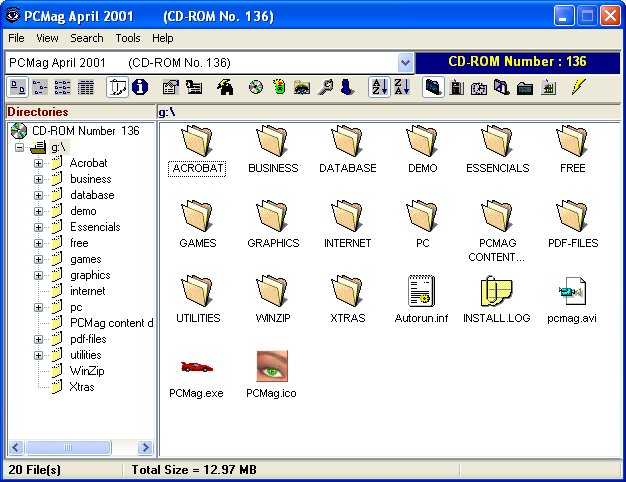Expand the Acrobat tree folder
The image size is (626, 482).
[x=38, y=163]
